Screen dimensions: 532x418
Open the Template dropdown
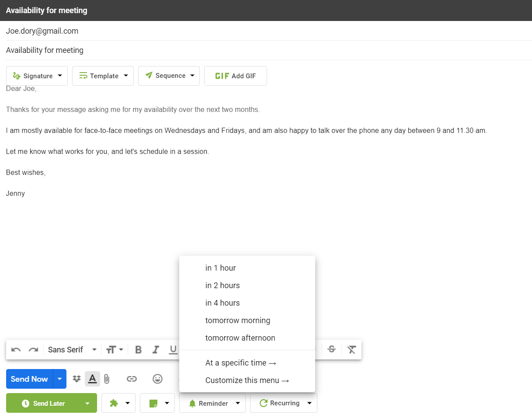coord(103,76)
